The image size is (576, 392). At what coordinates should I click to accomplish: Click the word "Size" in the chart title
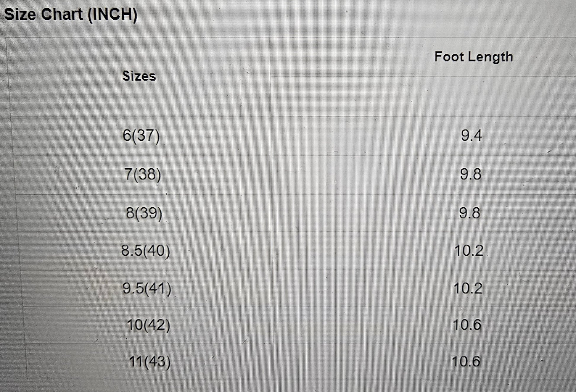tap(20, 14)
